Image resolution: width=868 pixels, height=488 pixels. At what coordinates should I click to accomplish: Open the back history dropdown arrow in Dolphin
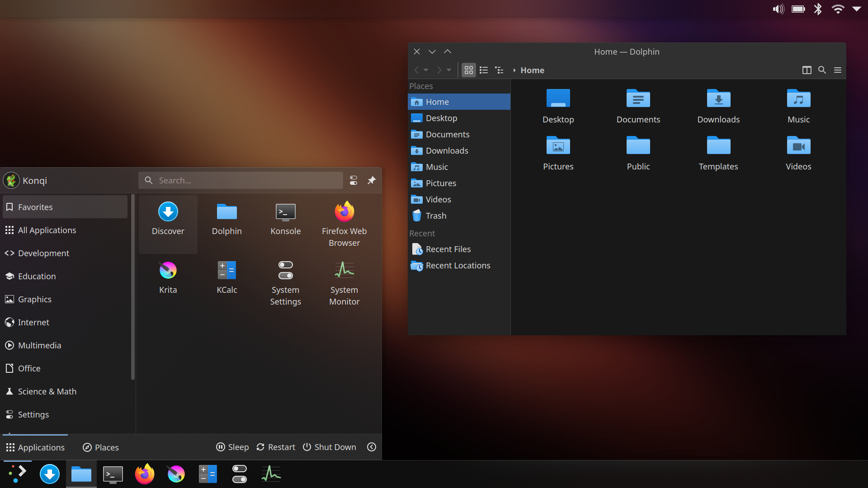pyautogui.click(x=426, y=70)
